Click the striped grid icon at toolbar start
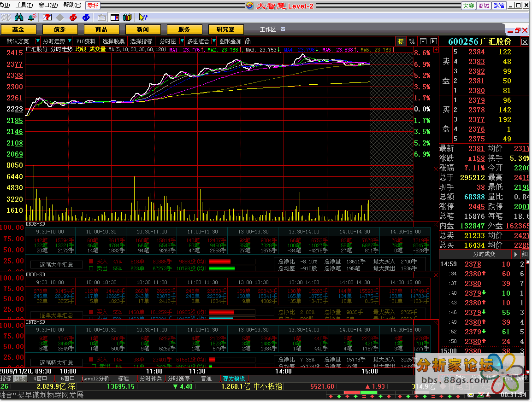 click(6, 17)
